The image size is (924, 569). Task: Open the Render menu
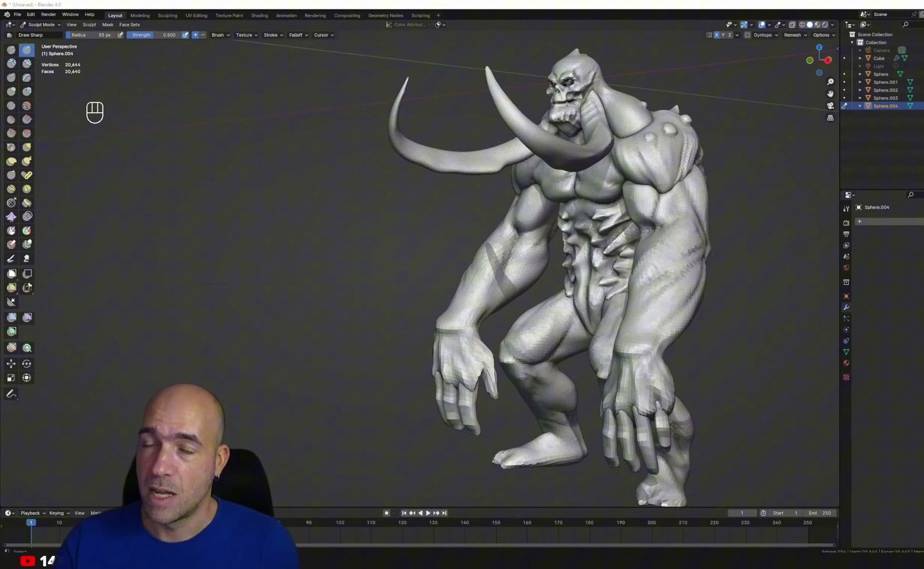click(48, 15)
